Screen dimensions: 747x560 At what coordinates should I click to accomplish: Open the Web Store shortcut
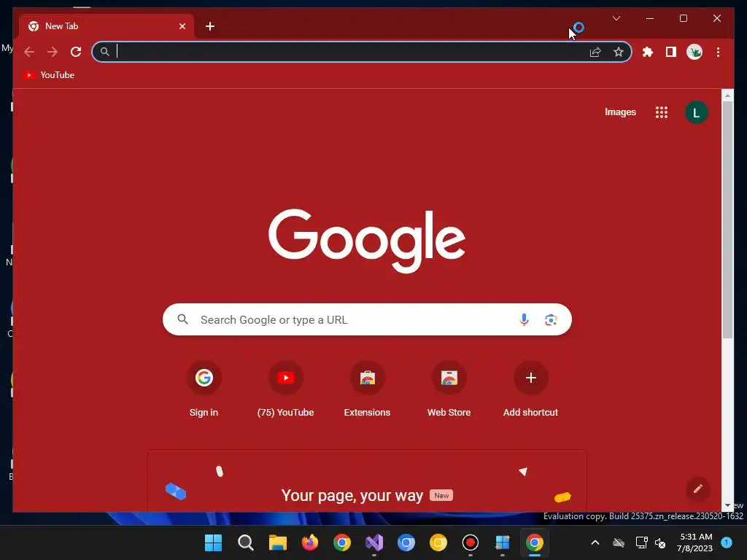tap(449, 389)
